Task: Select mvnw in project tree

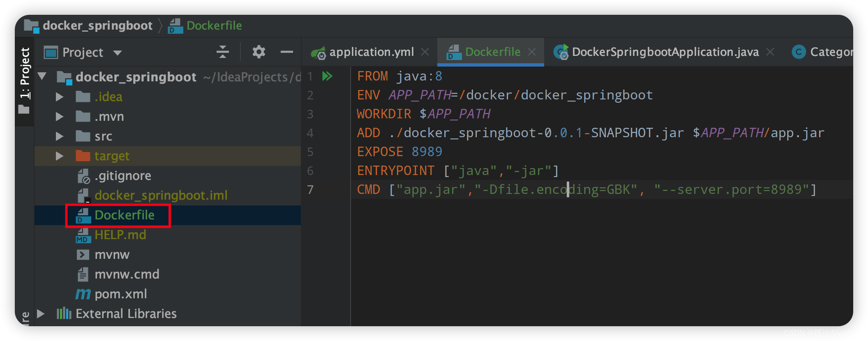Action: [x=112, y=255]
